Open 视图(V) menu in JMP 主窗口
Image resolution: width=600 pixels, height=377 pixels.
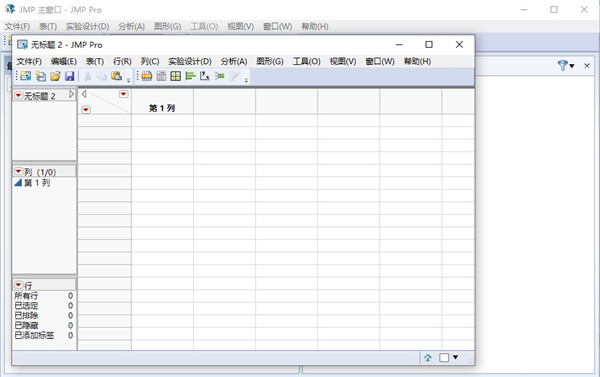pyautogui.click(x=240, y=26)
